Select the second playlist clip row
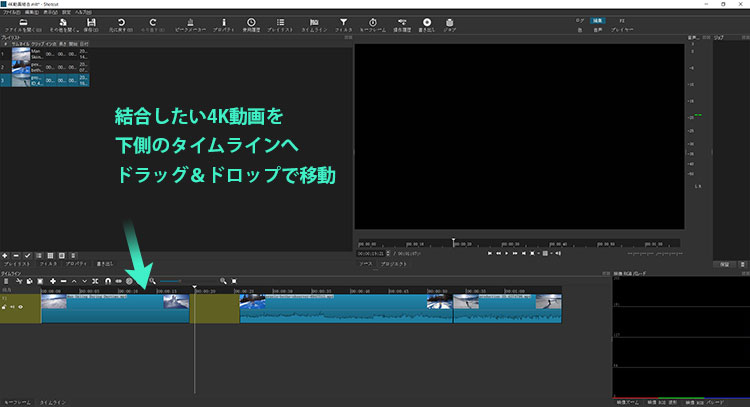The height and width of the screenshot is (407, 750). tap(45, 67)
